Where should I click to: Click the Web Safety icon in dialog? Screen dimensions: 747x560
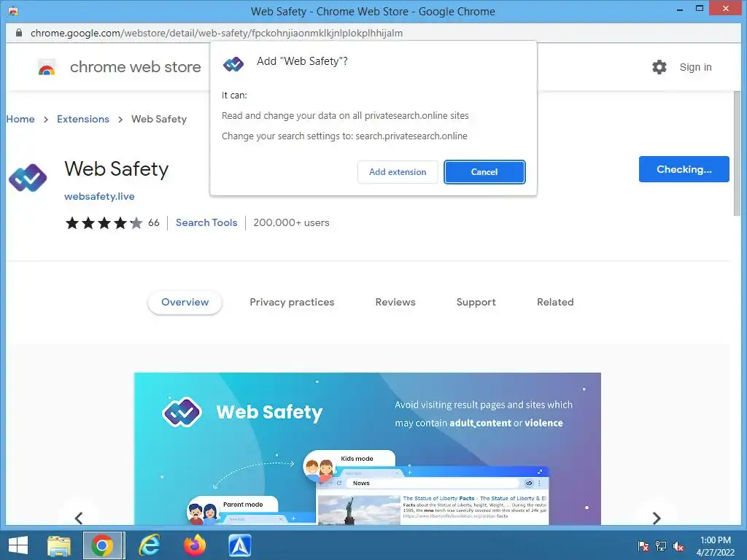point(233,64)
